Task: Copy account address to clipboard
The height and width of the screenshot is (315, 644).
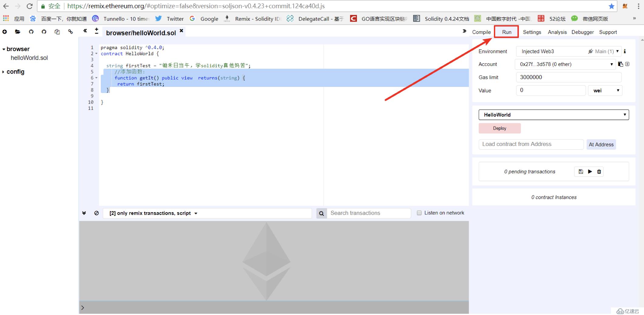Action: 621,64
